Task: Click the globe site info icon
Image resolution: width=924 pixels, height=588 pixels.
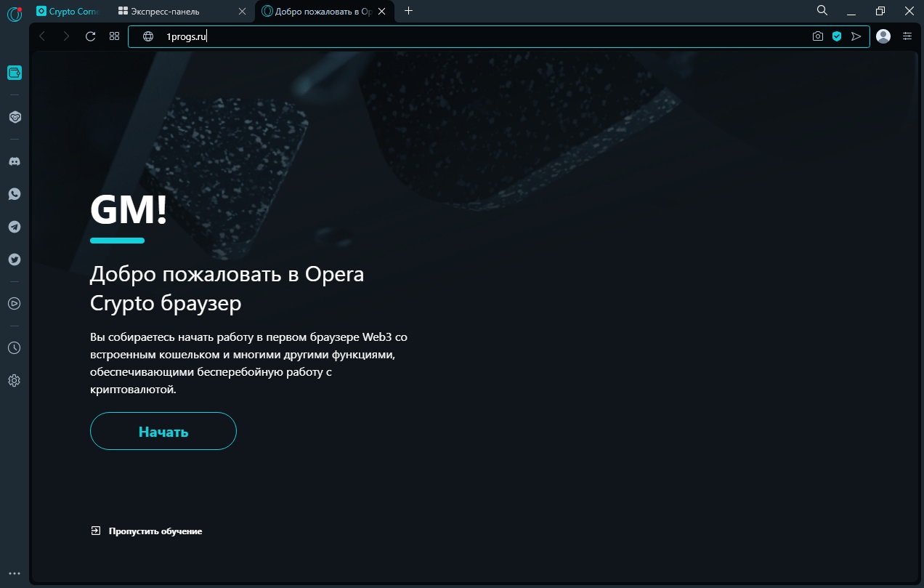Action: tap(148, 36)
